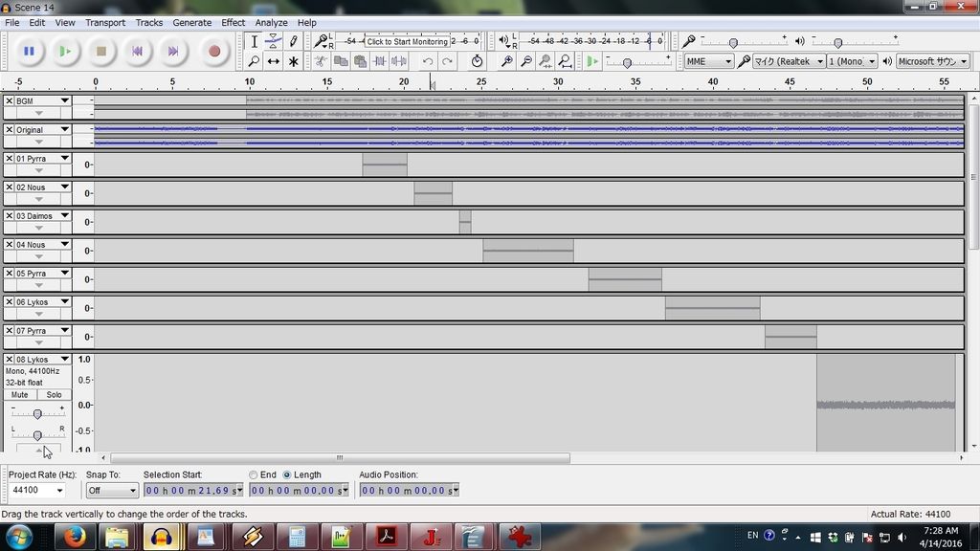Image resolution: width=980 pixels, height=551 pixels.
Task: Click the Skip to Start button
Action: (137, 51)
